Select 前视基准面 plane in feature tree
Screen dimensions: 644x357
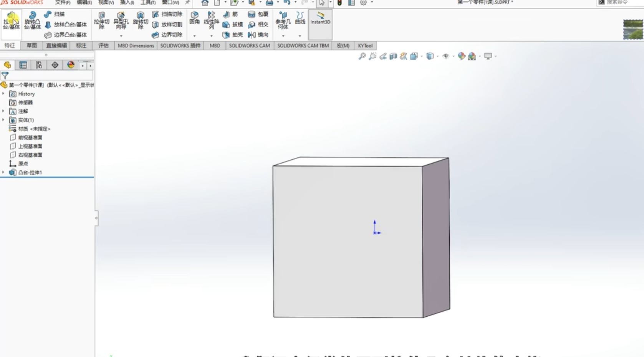point(30,137)
